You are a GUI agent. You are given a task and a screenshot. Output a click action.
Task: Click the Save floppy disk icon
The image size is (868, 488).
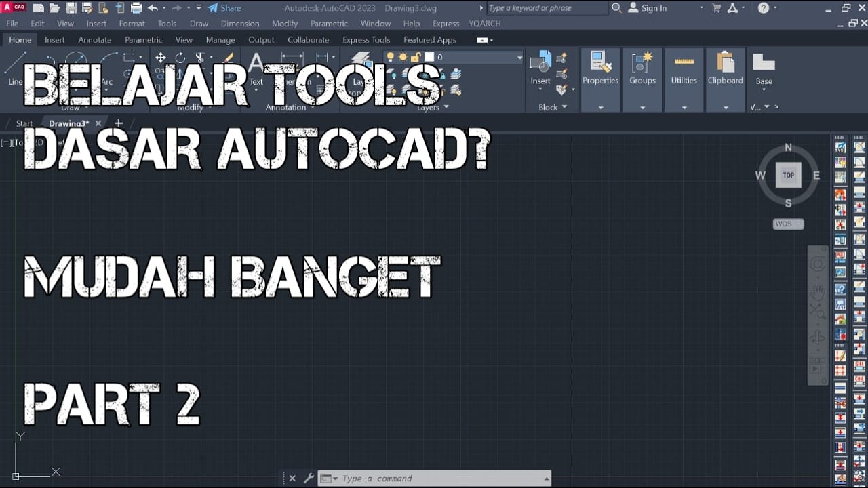pos(71,8)
